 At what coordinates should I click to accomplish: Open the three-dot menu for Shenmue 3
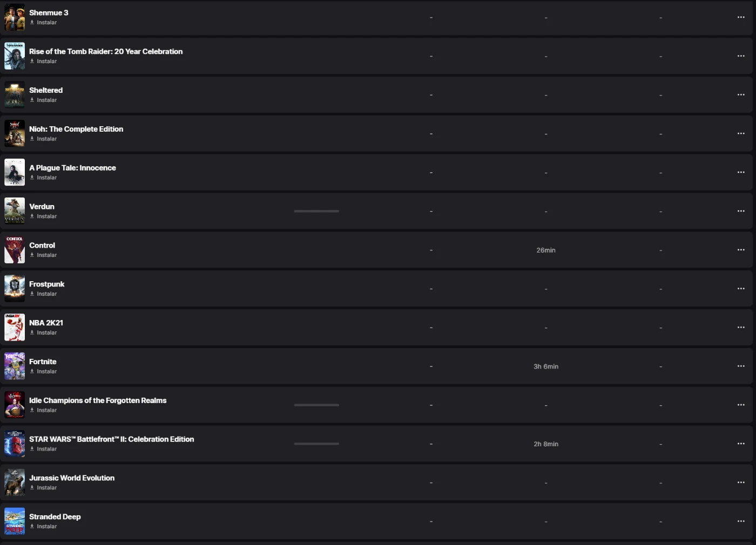pyautogui.click(x=741, y=17)
